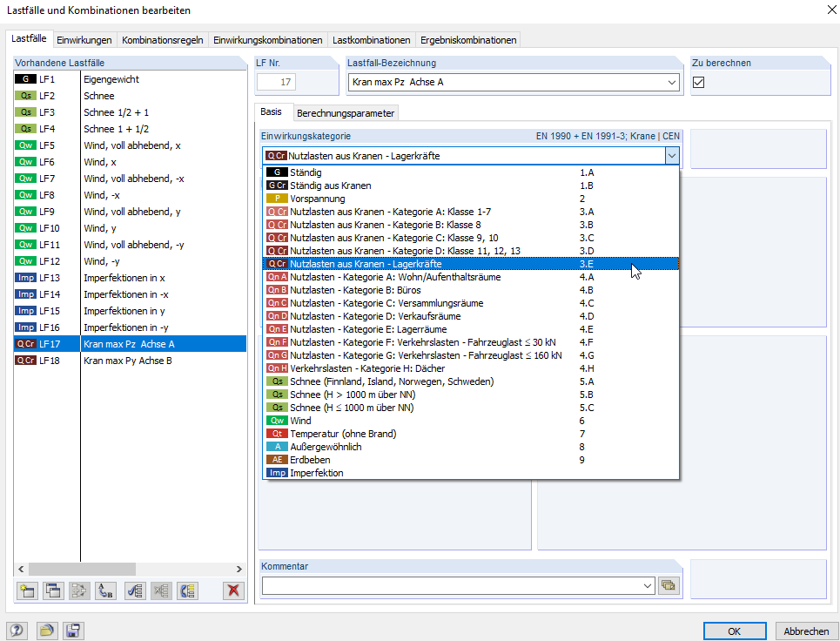
Task: Choose Ständig aus Kranen option
Action: coord(471,186)
